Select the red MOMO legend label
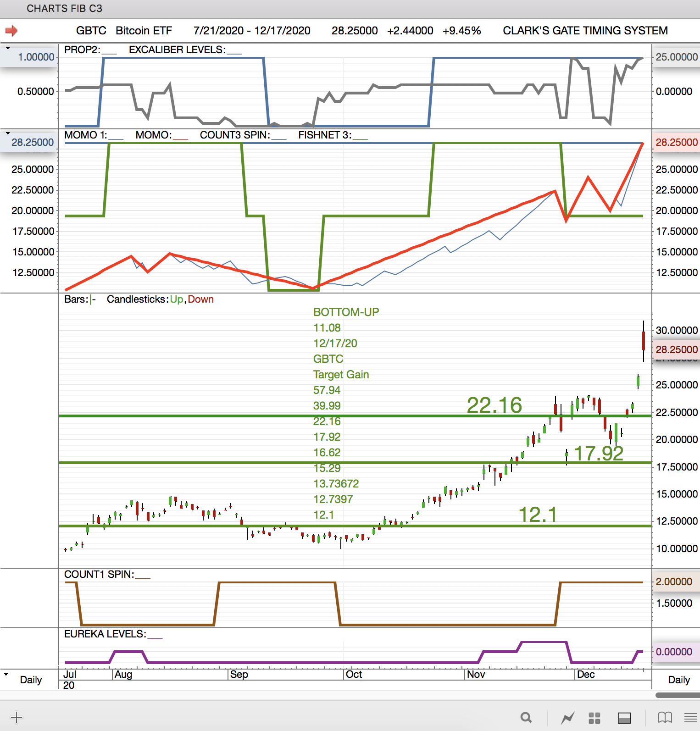Viewport: 700px width, 731px height. [x=161, y=135]
